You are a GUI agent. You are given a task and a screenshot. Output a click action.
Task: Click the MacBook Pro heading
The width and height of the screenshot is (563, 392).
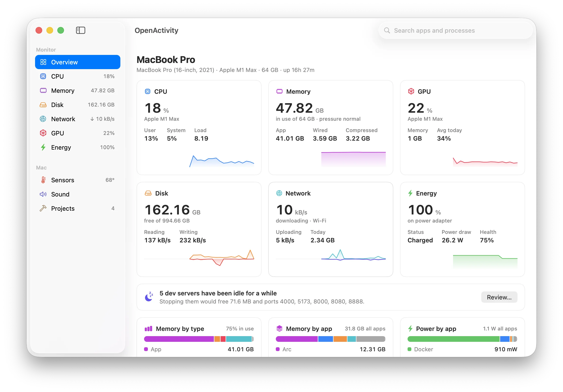(x=166, y=60)
